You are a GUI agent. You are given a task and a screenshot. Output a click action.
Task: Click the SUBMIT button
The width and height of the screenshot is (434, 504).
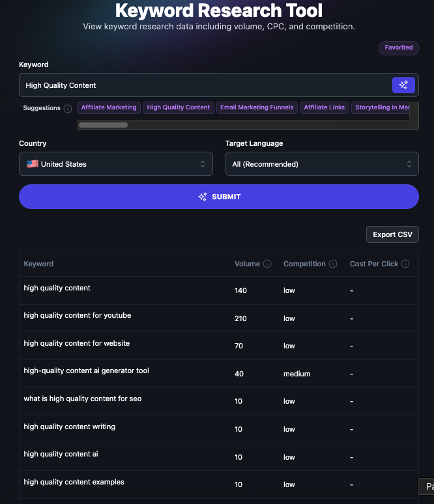(x=219, y=197)
